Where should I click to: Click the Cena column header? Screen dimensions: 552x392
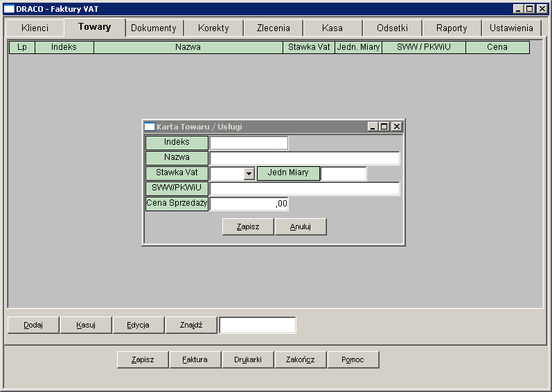coord(497,47)
